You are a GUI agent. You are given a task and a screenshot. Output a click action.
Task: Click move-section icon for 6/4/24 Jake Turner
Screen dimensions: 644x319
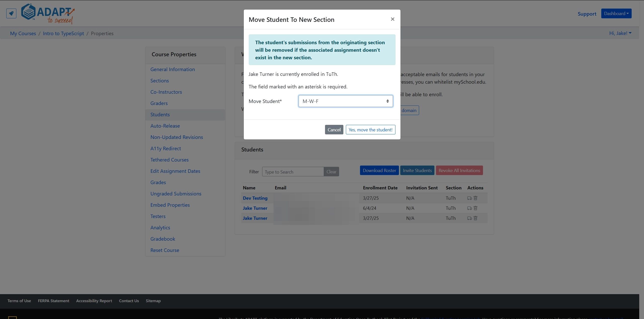pos(469,208)
